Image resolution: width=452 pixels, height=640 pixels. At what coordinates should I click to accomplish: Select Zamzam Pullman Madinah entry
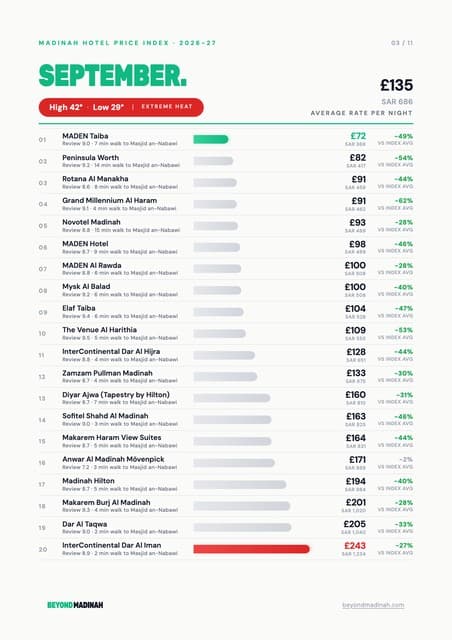tap(226, 376)
